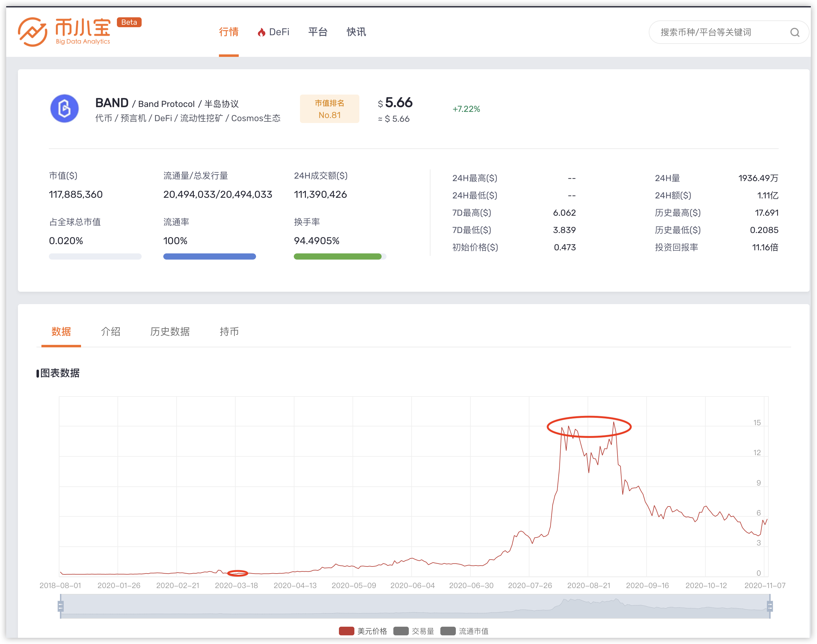Click the 预言机 category tag
Image resolution: width=817 pixels, height=644 pixels.
133,118
